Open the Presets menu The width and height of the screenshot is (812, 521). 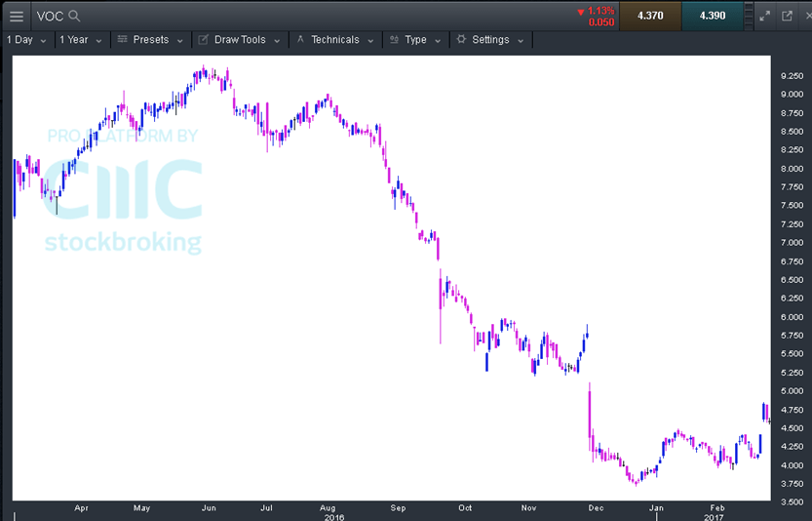[x=150, y=40]
